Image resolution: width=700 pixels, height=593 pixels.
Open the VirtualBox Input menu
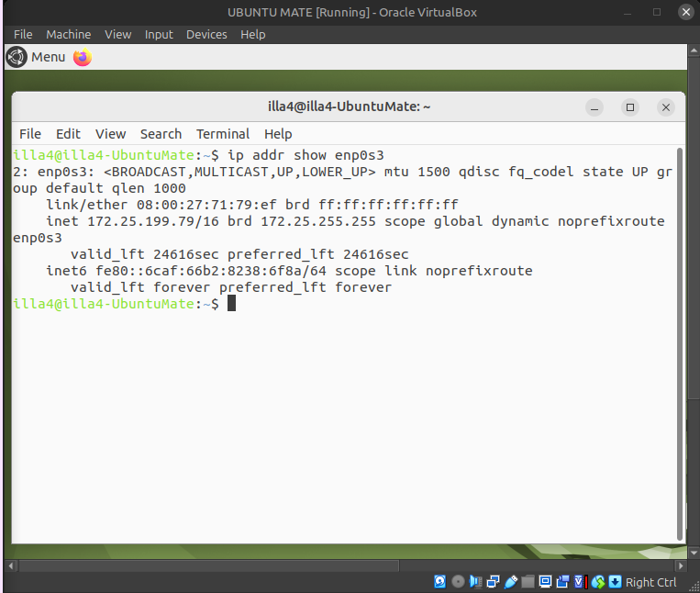159,34
